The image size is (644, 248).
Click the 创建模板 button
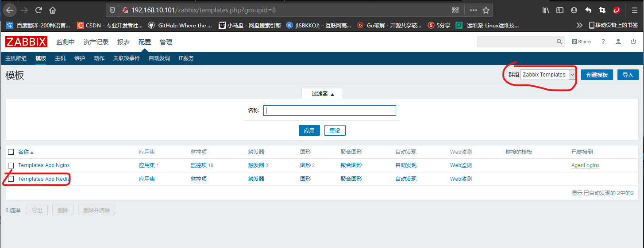[597, 75]
